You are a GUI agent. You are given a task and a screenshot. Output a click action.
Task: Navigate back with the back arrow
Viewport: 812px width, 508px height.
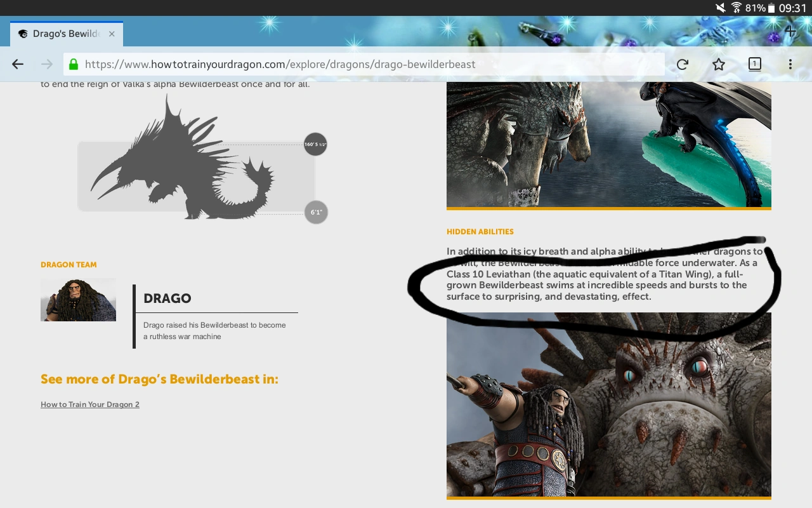click(17, 63)
